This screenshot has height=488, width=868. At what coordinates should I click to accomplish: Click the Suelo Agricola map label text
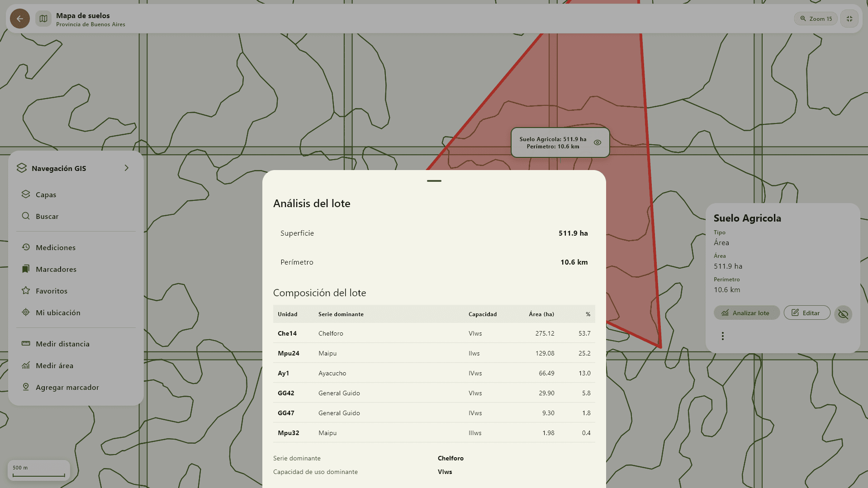pyautogui.click(x=553, y=143)
